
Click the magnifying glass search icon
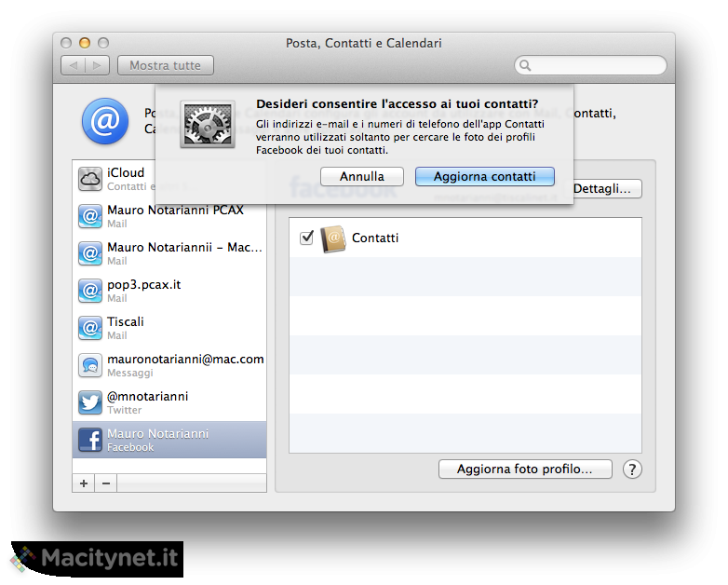coord(525,65)
